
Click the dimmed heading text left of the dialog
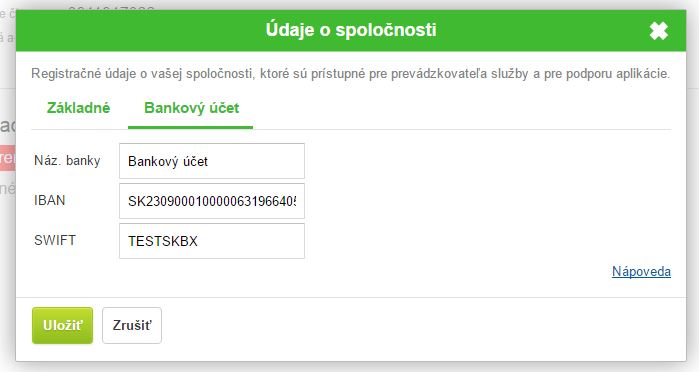[8, 125]
